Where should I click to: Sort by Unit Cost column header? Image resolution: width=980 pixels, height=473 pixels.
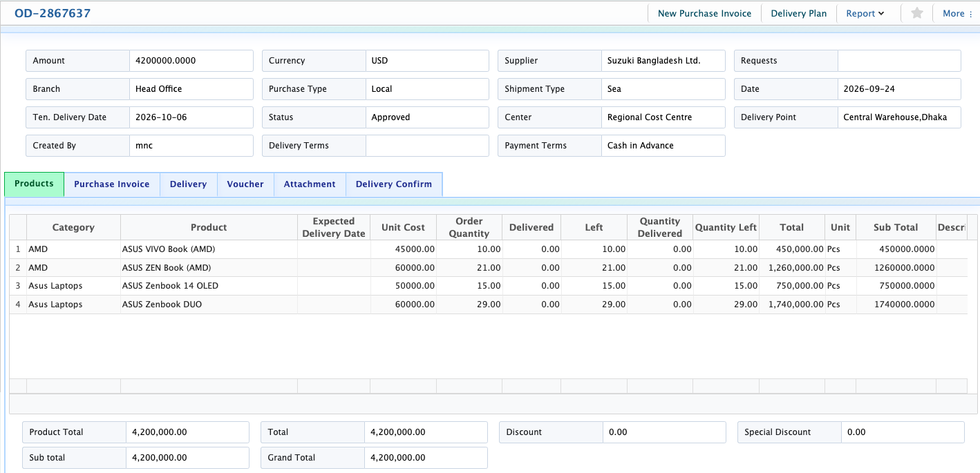tap(404, 227)
